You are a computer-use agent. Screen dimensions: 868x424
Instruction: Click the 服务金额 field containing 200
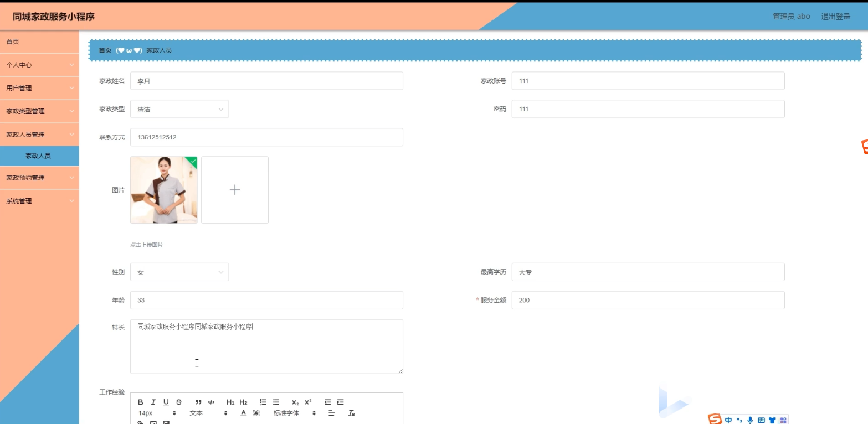click(648, 300)
